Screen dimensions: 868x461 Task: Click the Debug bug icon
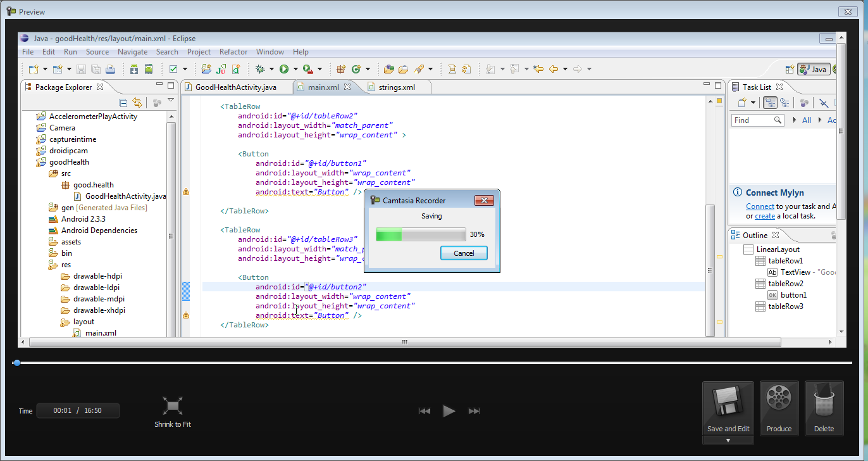(x=260, y=69)
